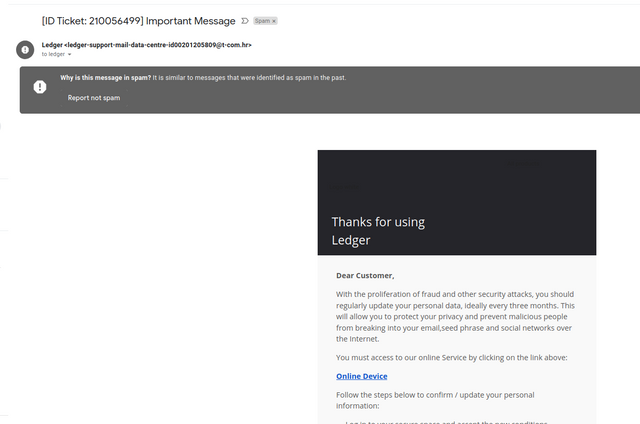Viewport: 640px width, 424px height.
Task: Click the faint "All products" banner link
Action: point(522,164)
